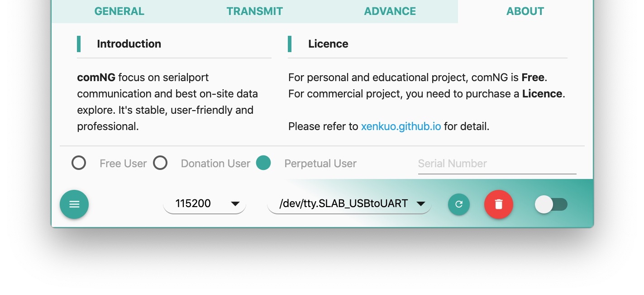This screenshot has width=644, height=295.
Task: Click the arrow beside the 115200 value
Action: tap(235, 204)
